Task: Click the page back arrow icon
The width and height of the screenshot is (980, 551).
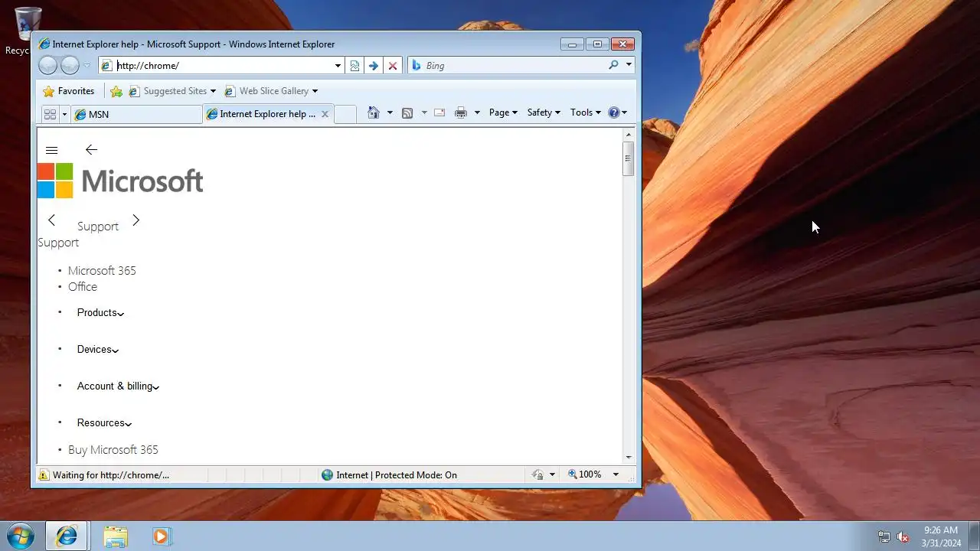Action: pos(91,150)
